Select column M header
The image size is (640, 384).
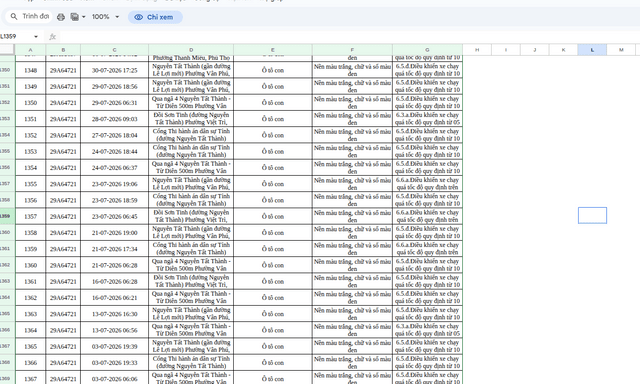621,50
